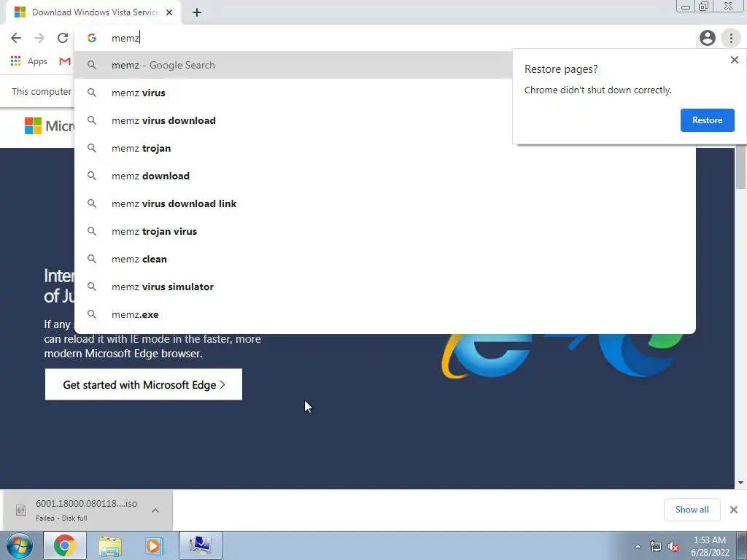The width and height of the screenshot is (747, 560).
Task: Open a new tab with the plus button
Action: [197, 12]
